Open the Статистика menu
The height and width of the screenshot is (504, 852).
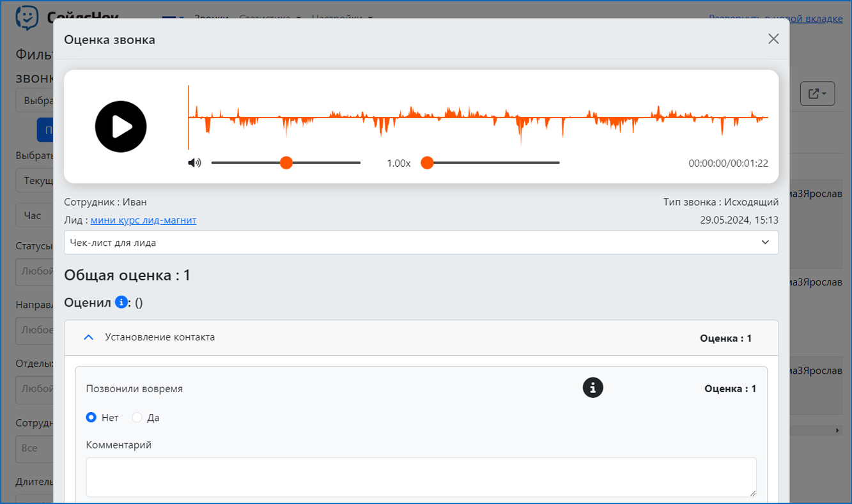click(x=270, y=17)
